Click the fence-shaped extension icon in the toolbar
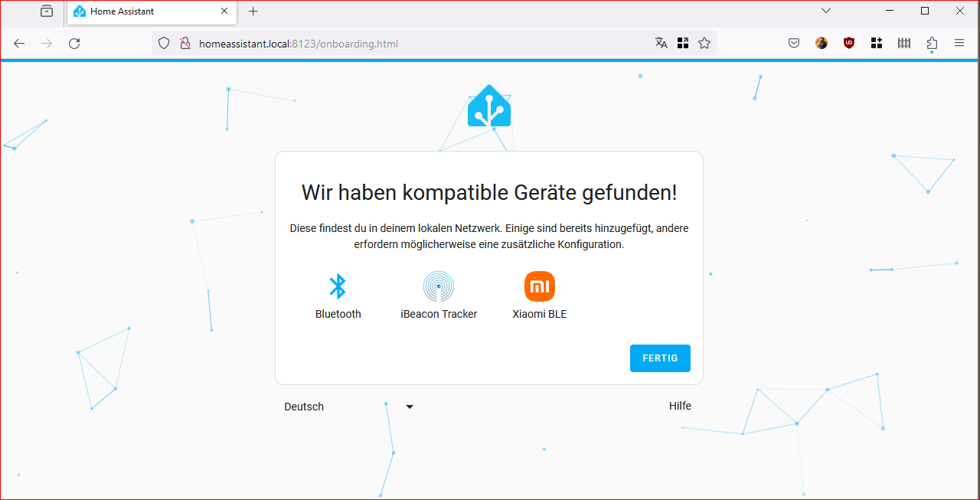Viewport: 980px width, 500px height. (x=904, y=44)
